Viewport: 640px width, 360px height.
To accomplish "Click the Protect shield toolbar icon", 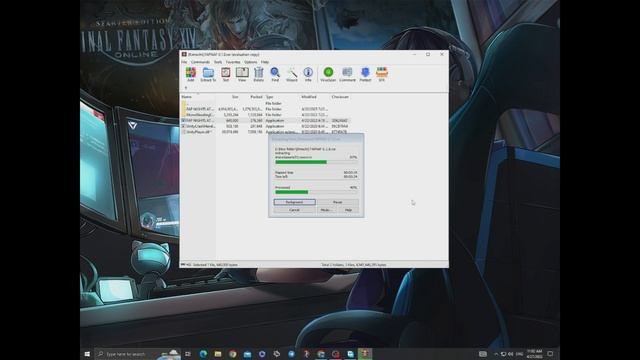I will (x=365, y=74).
